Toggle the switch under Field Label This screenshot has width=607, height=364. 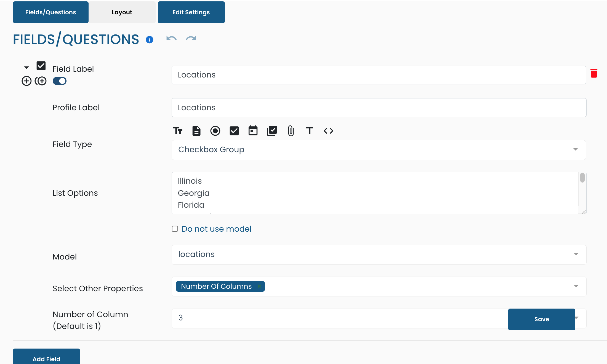click(60, 81)
